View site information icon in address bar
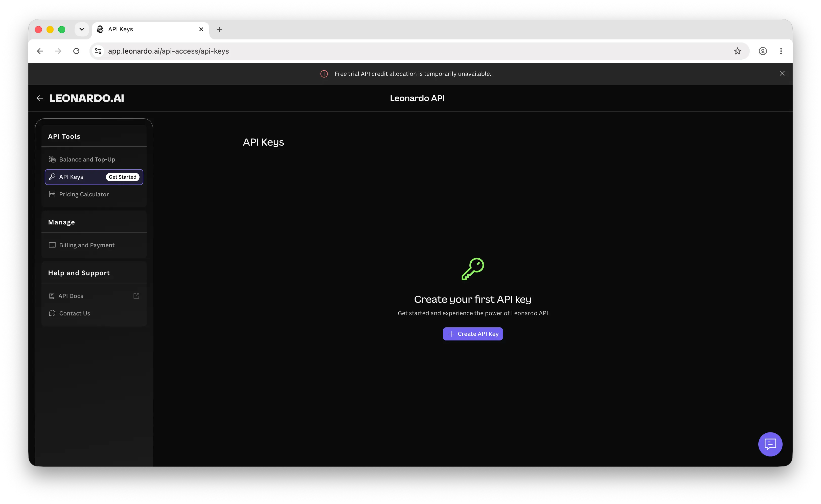Screen dimensions: 821x504 click(x=98, y=51)
